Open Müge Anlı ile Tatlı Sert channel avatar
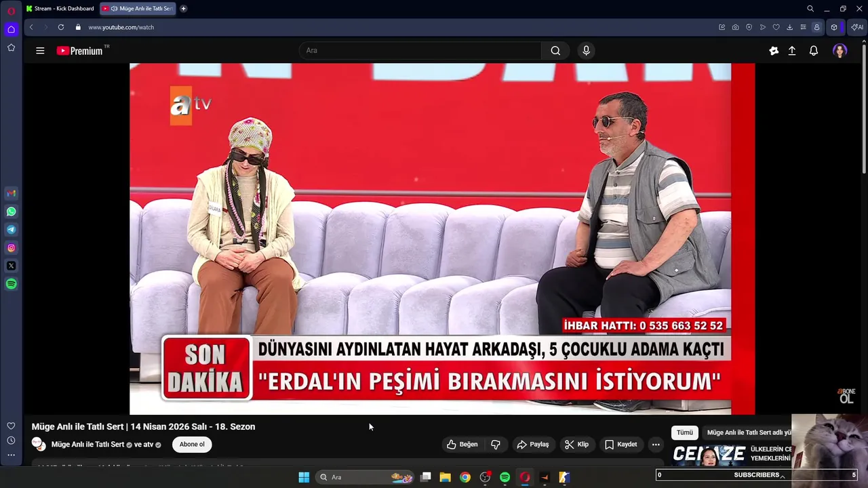 pyautogui.click(x=39, y=444)
